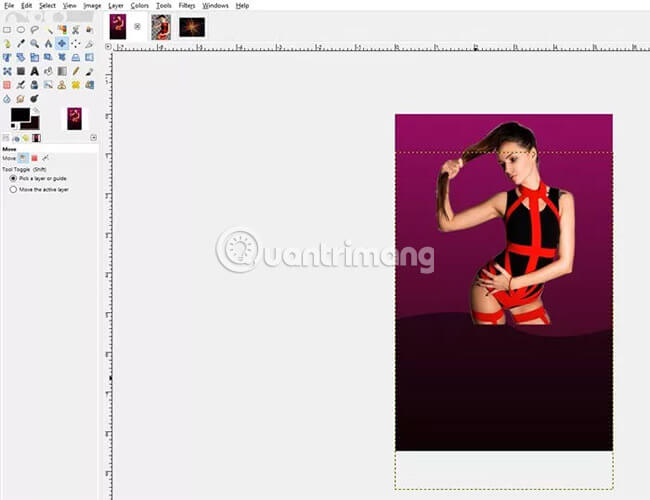Set Move mode to layer
This screenshot has width=650, height=500.
(x=24, y=158)
